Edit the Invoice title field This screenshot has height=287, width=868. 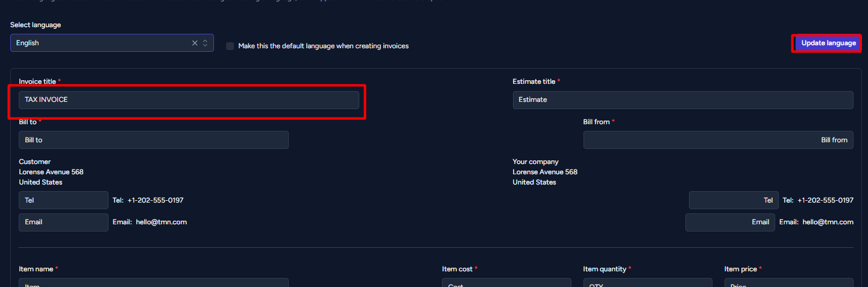tap(189, 99)
